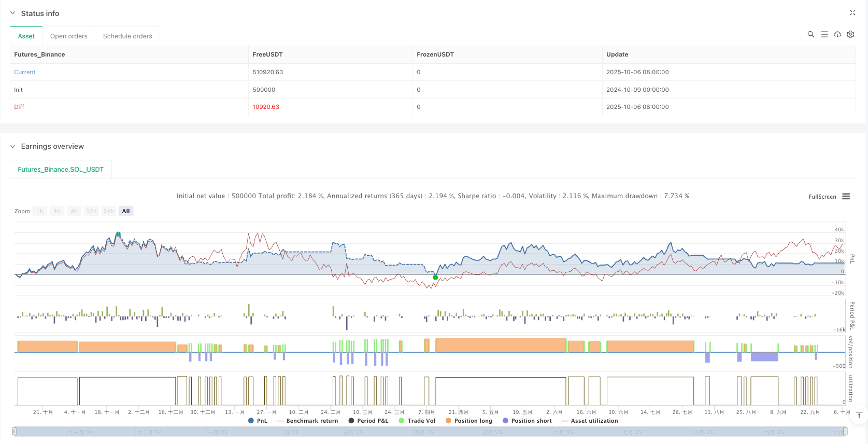Toggle Position long legend item
Image resolution: width=868 pixels, height=444 pixels.
(468, 421)
